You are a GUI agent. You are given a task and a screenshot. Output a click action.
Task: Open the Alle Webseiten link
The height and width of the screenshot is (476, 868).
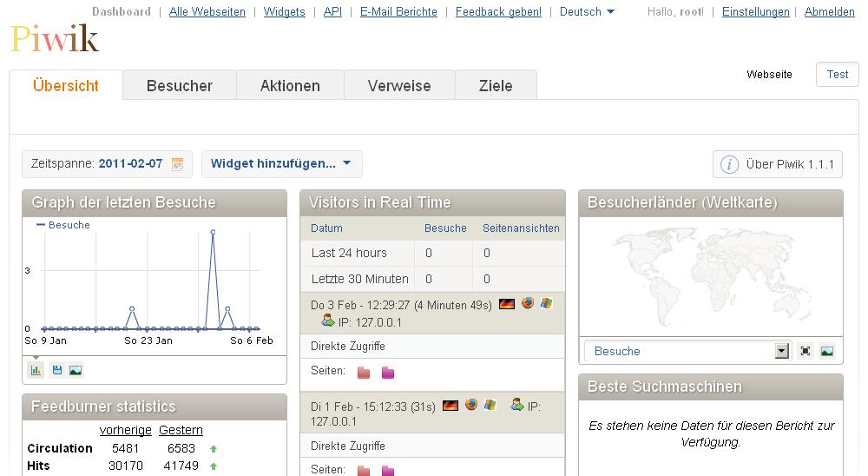click(207, 11)
